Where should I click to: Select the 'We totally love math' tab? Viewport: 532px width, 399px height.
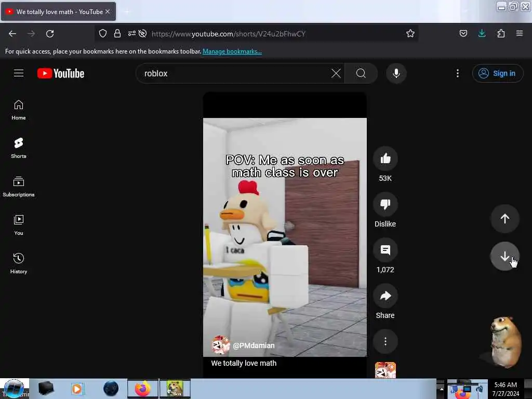click(x=58, y=11)
